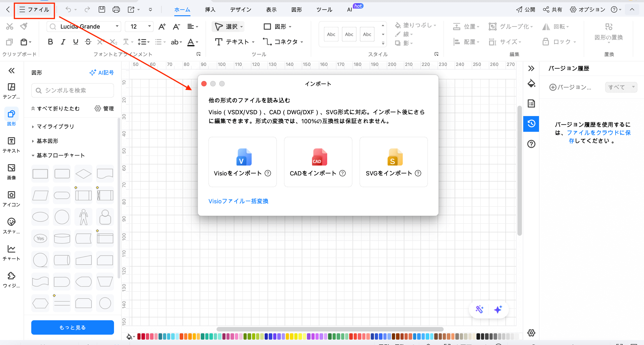
Task: Toggle bold formatting
Action: point(50,42)
